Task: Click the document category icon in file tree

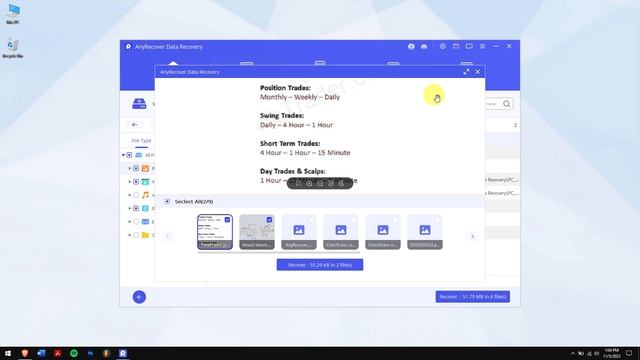Action: click(x=145, y=208)
